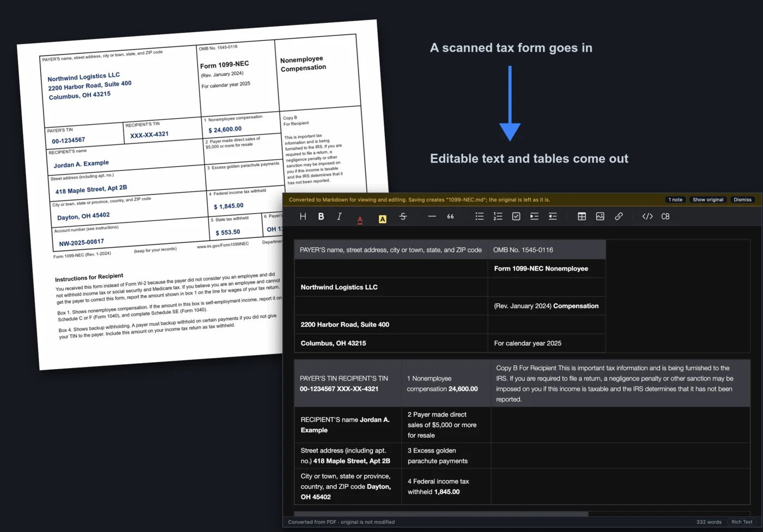Click the "OMB No. 1545-0116" header cell in editor
This screenshot has width=763, height=532.
pyautogui.click(x=547, y=250)
